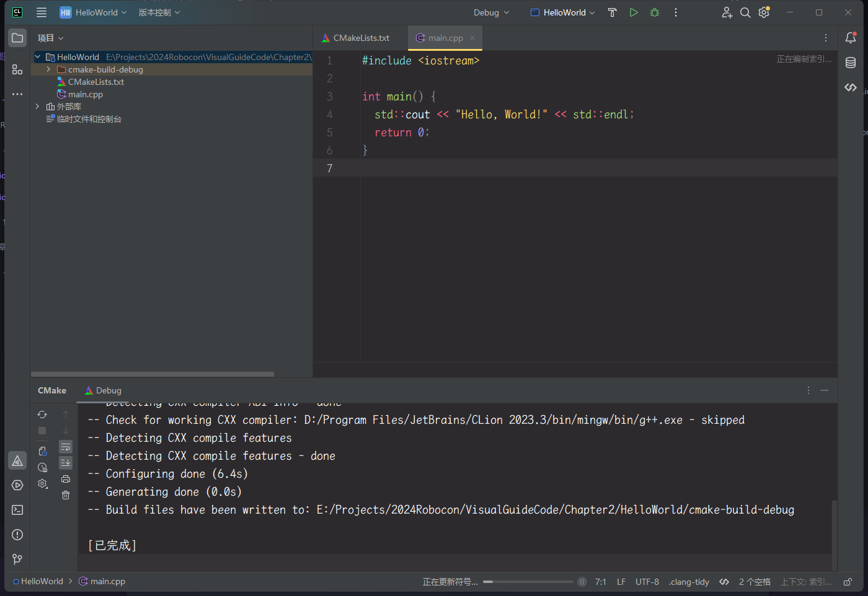Open the Terminal tool window
868x596 pixels.
[x=17, y=510]
